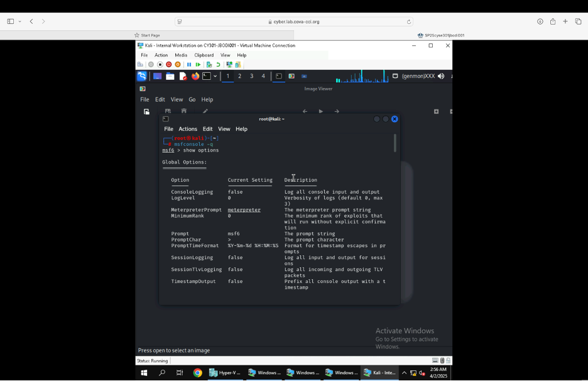588x381 pixels.
Task: Click the Safari address bar
Action: point(295,21)
